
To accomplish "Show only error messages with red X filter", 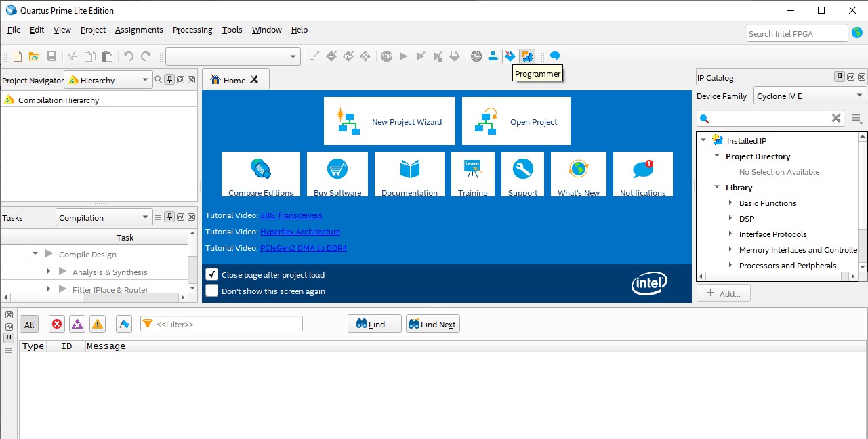I will 57,325.
